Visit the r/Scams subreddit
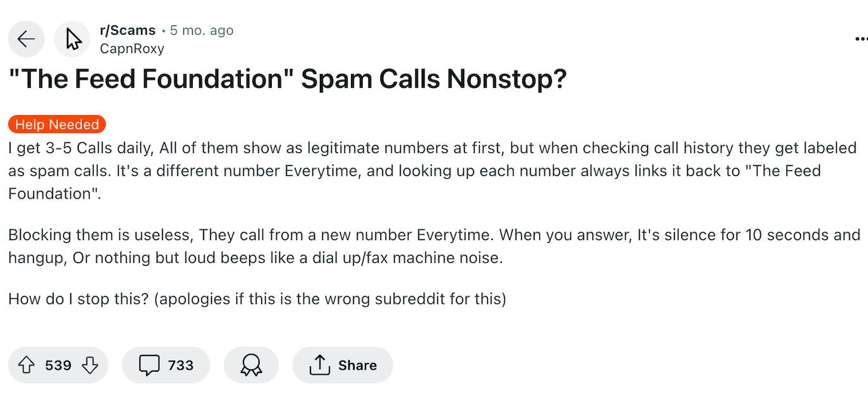The width and height of the screenshot is (868, 397). tap(128, 30)
